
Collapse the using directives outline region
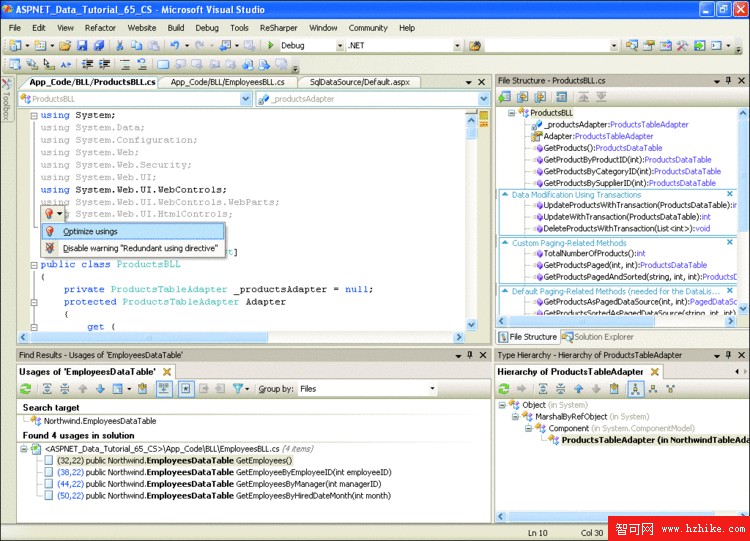pyautogui.click(x=33, y=116)
